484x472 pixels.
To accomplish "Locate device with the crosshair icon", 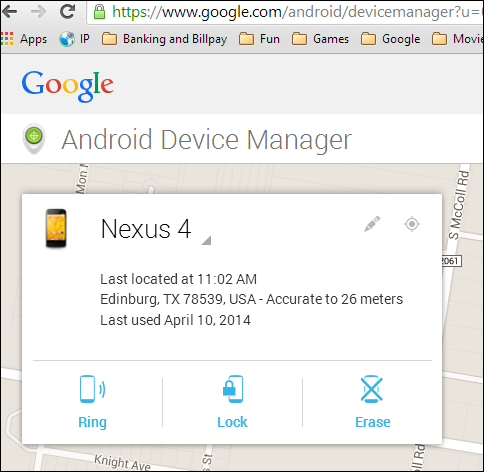I will tap(412, 224).
